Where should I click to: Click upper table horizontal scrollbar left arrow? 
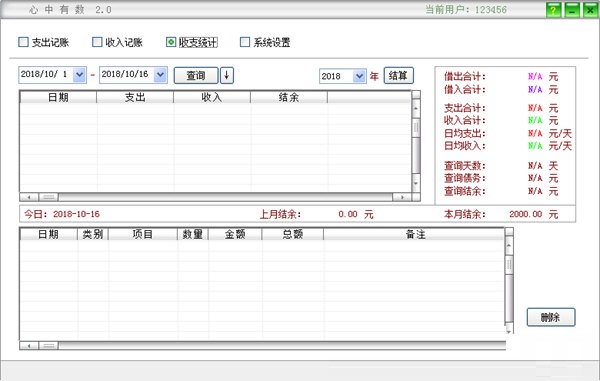(x=29, y=197)
